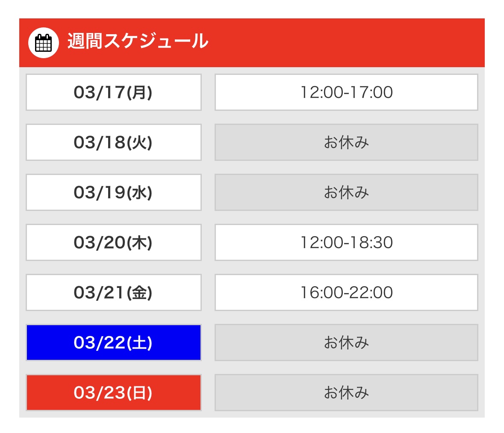Click the 12:00-18:30 time slot
504x433 pixels.
[x=347, y=242]
